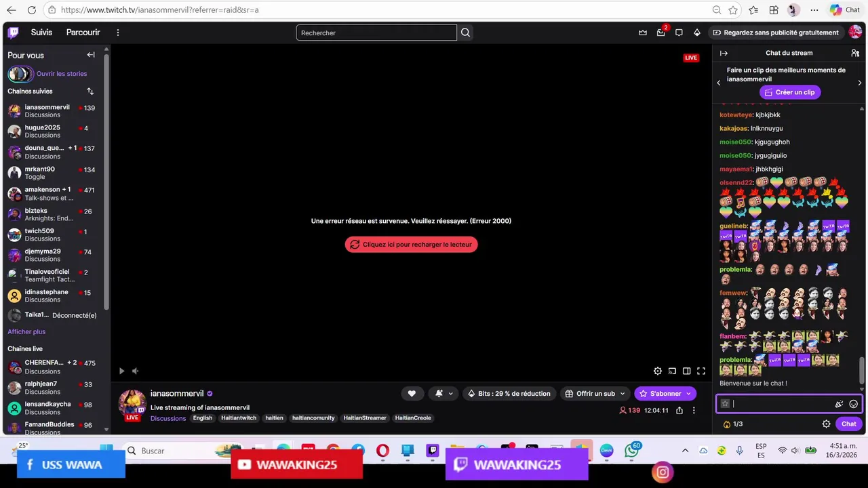This screenshot has width=868, height=488.
Task: Switch to theatre mode
Action: pyautogui.click(x=687, y=371)
